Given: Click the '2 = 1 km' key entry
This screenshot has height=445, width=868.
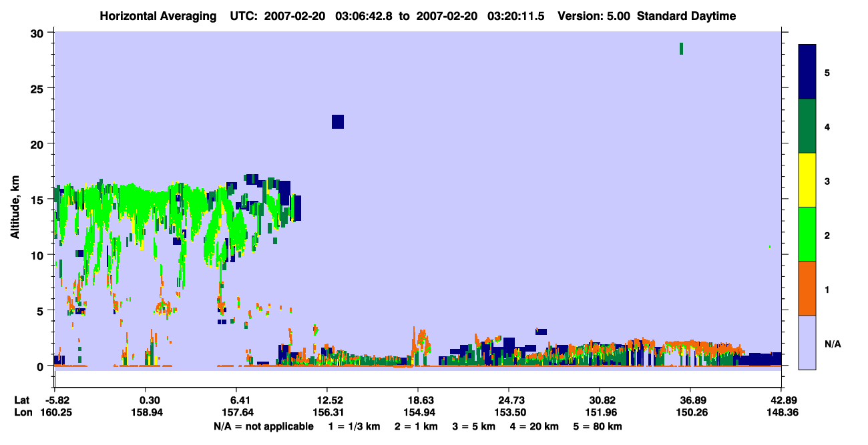Looking at the screenshot, I should 415,426.
